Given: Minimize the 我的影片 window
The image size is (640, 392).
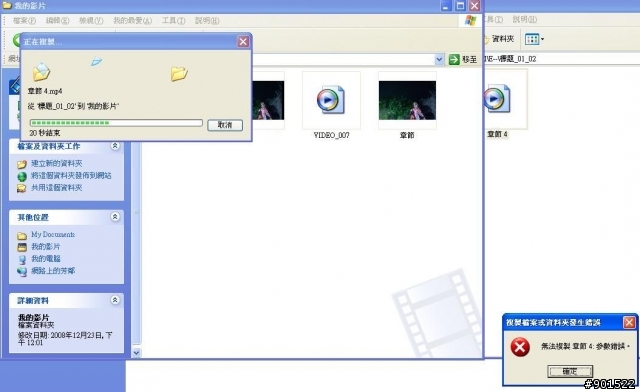Looking at the screenshot, I should point(446,6).
